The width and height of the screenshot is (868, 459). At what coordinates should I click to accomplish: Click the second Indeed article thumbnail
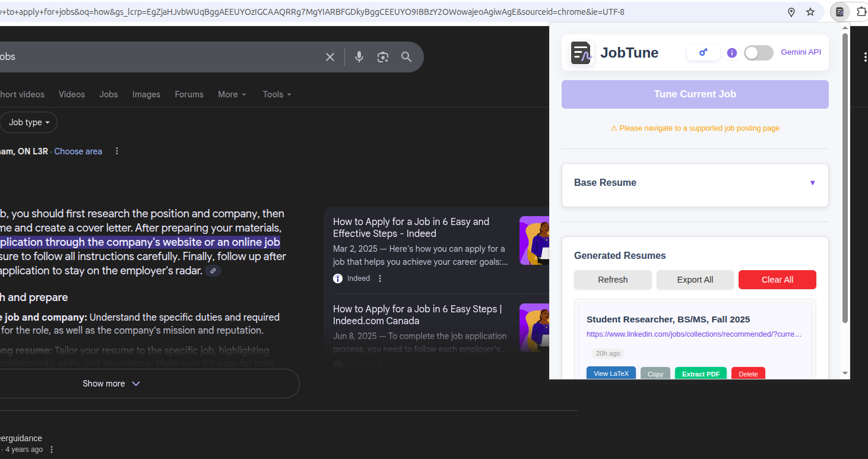pyautogui.click(x=534, y=328)
